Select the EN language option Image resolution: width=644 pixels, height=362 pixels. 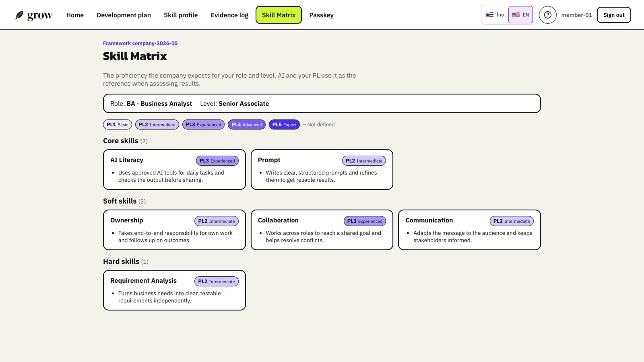[x=520, y=15]
